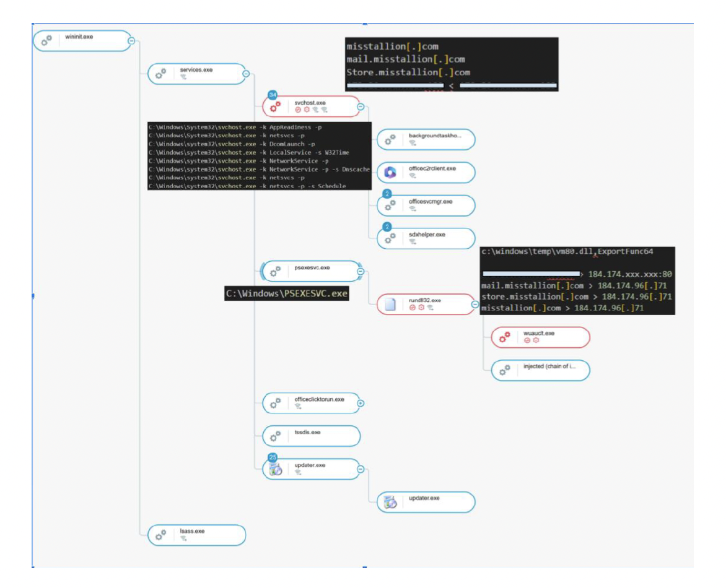The image size is (726, 588).
Task: Collapse the services.exe child processes
Action: pos(246,74)
